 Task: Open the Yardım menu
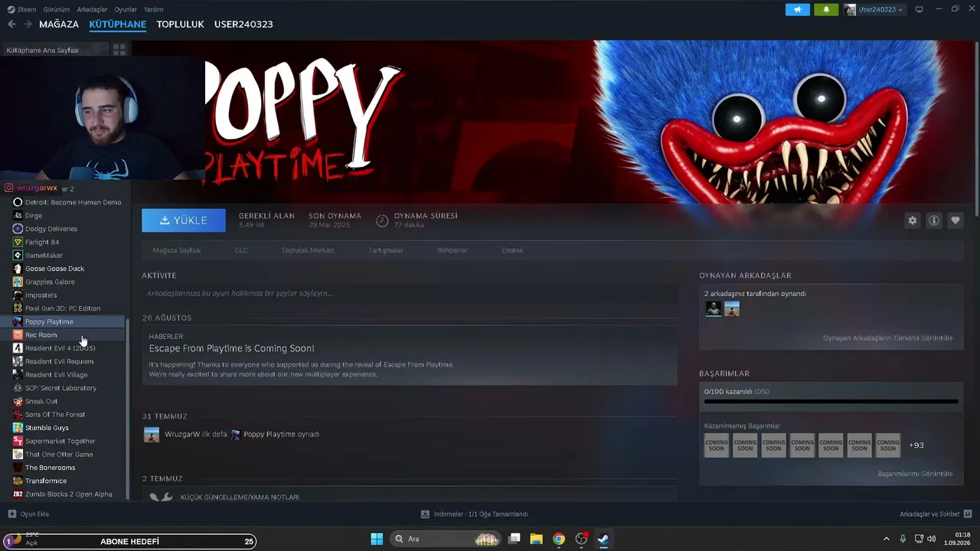click(153, 9)
